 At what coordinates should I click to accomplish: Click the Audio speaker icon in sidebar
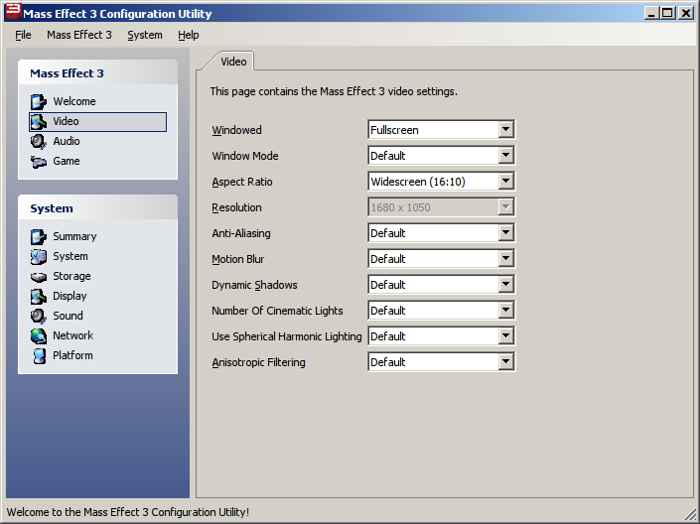(38, 141)
